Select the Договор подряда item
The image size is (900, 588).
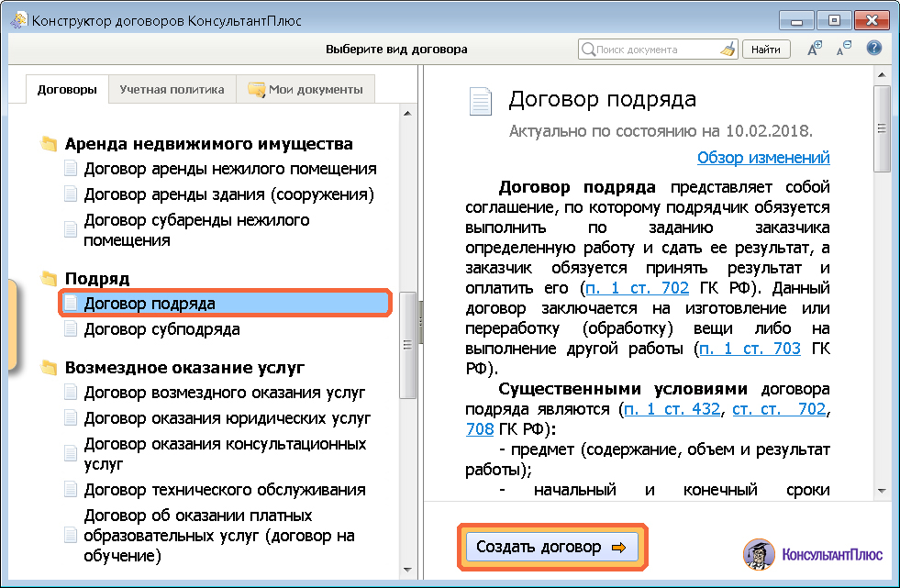[x=225, y=304]
